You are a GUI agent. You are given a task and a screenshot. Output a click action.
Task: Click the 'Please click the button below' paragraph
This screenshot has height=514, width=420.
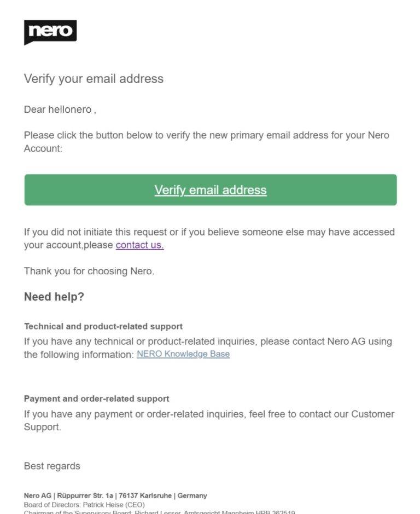pyautogui.click(x=206, y=142)
